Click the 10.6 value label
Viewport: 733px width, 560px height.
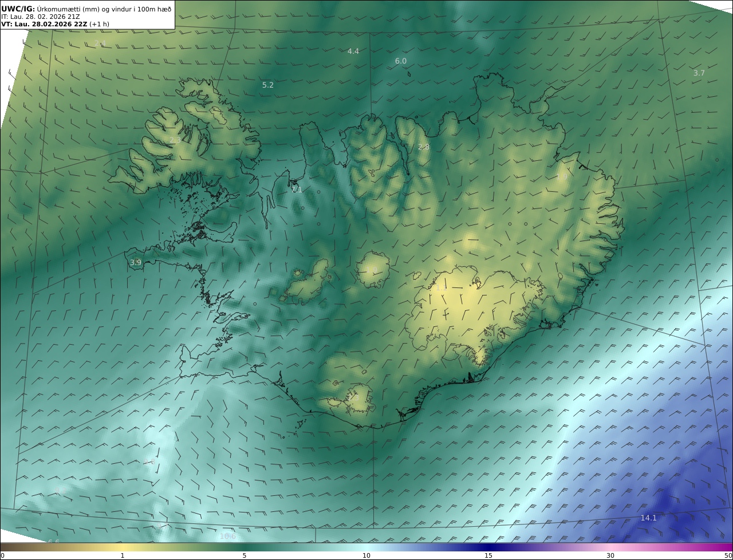coord(227,537)
